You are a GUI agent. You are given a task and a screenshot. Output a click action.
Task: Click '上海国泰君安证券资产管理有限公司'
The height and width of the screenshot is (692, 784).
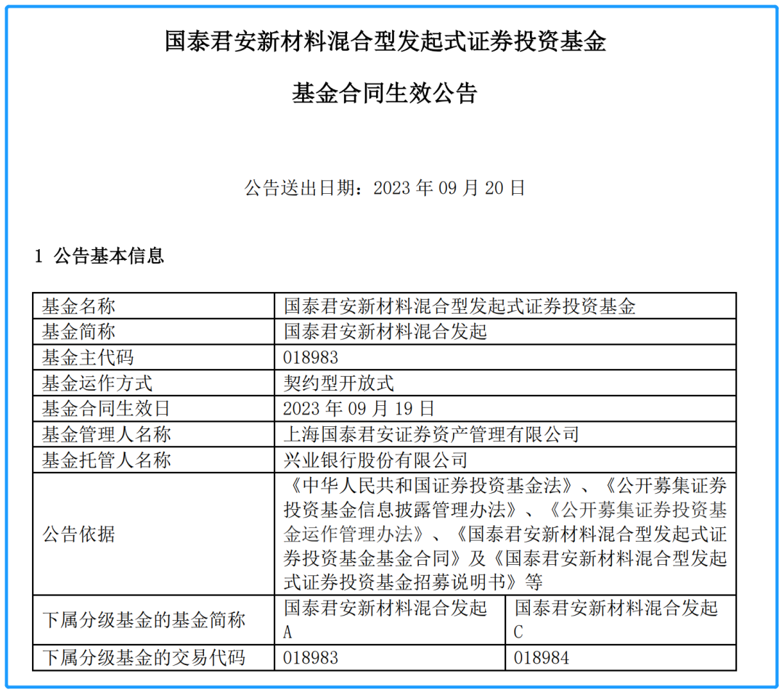(431, 434)
